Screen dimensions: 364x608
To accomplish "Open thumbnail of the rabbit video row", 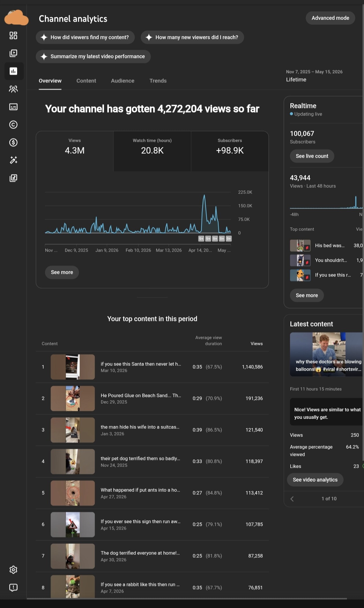I will (x=73, y=587).
